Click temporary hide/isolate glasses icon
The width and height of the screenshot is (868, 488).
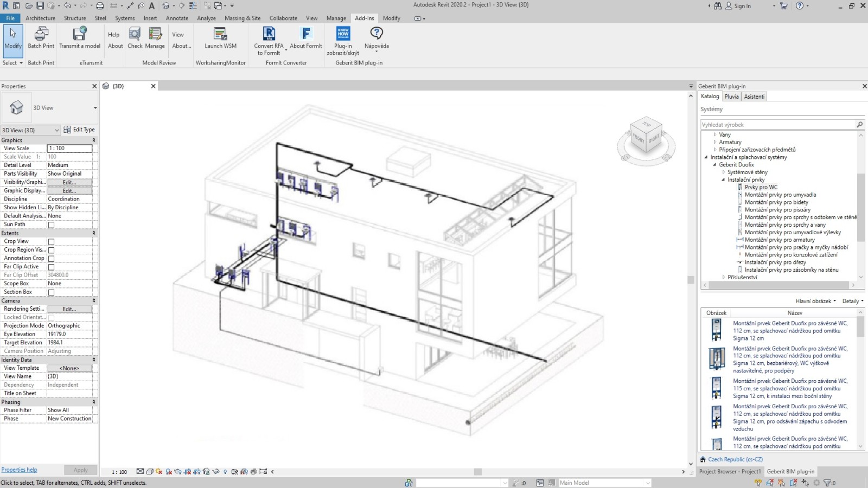pos(215,470)
